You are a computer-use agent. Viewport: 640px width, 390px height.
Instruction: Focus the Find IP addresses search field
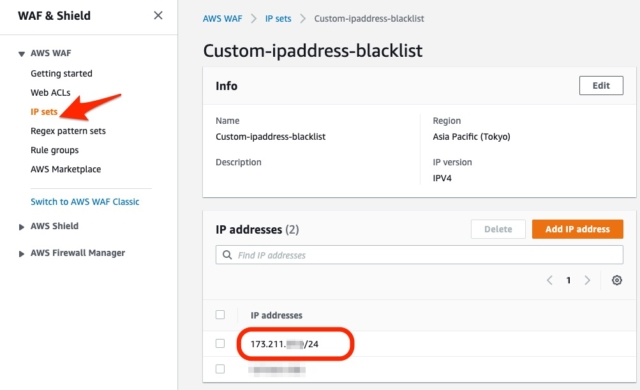(x=419, y=255)
